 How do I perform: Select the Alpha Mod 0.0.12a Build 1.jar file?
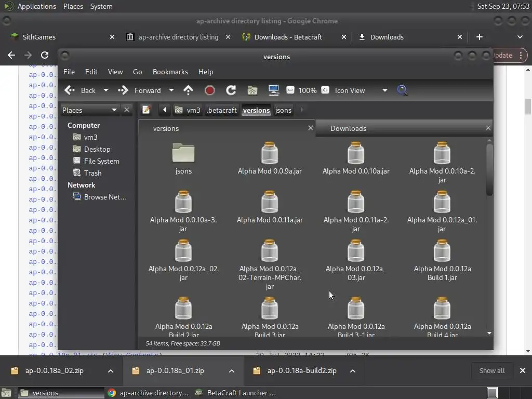(x=442, y=260)
